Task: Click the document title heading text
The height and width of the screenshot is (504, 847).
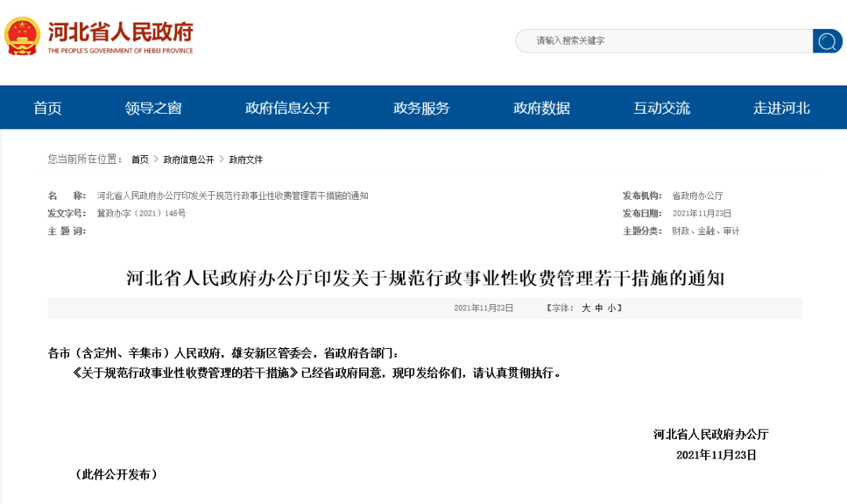Action: 425,278
